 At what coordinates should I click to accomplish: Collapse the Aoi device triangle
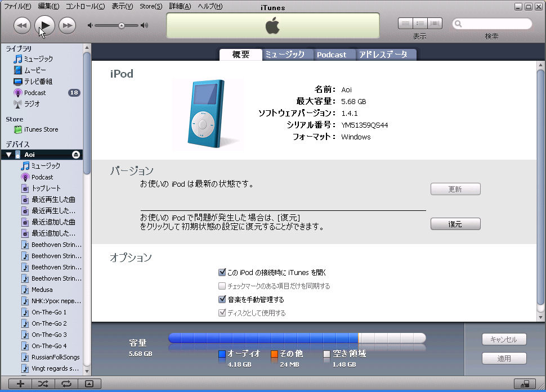coord(8,155)
